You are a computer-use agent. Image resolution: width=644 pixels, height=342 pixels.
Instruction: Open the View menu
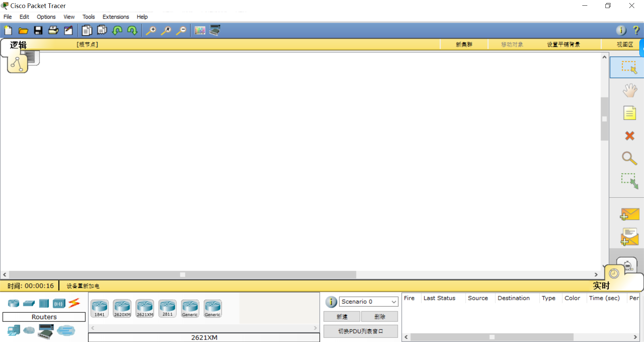point(69,17)
